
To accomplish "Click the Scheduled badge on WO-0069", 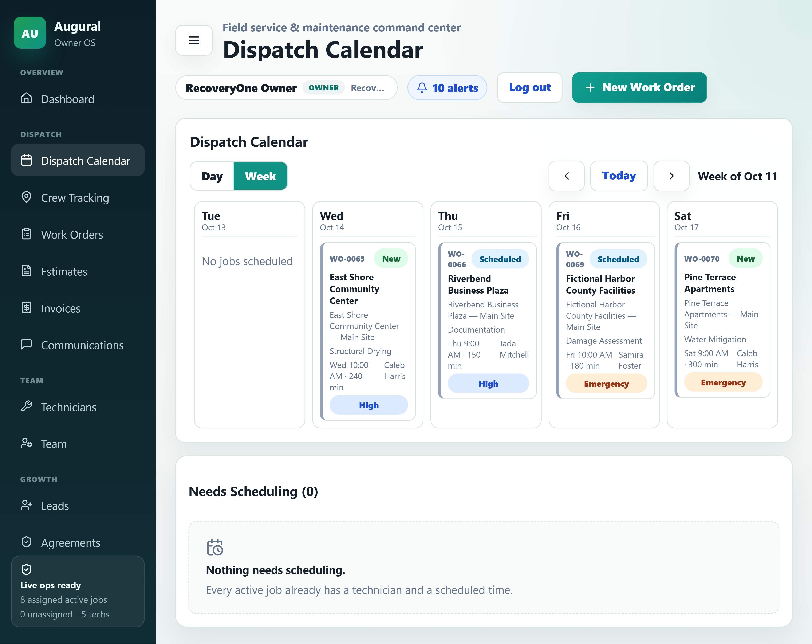I will pyautogui.click(x=618, y=259).
